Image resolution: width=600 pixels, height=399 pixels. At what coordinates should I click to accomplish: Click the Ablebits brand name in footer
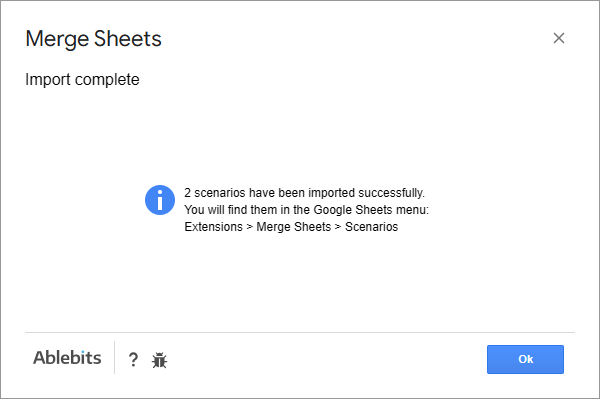(67, 358)
